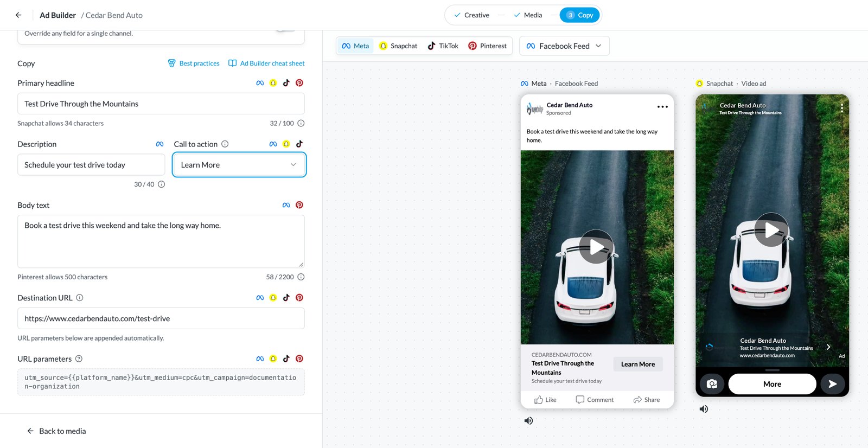Open the Ad Builder cheat sheet link
The height and width of the screenshot is (448, 868).
266,63
